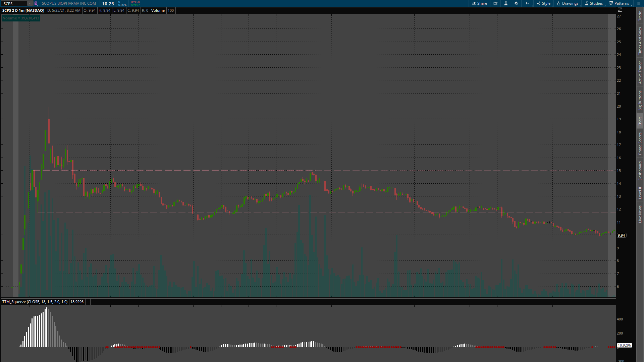Click the TTM_Squeeze study label

click(x=35, y=302)
